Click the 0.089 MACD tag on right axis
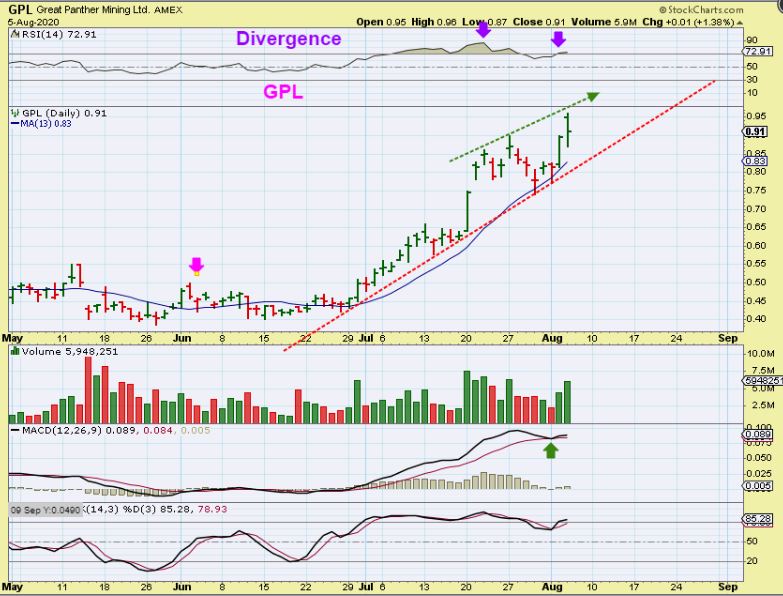 pos(758,435)
